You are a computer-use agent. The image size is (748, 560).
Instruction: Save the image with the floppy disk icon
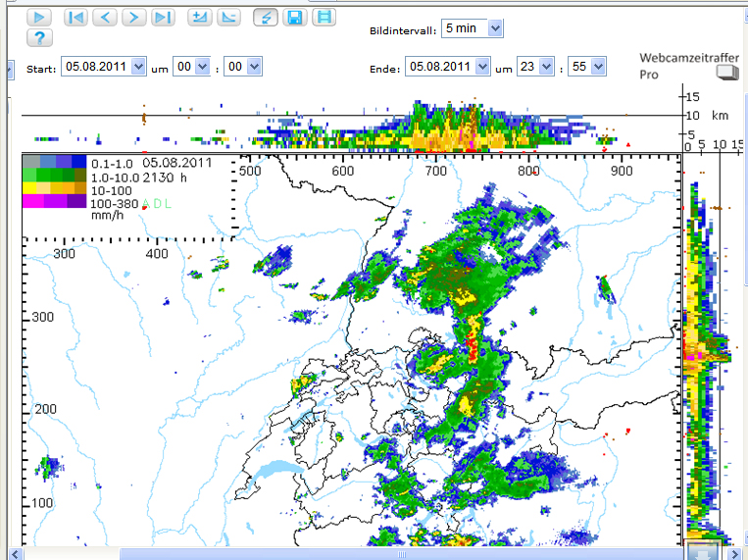click(x=294, y=17)
